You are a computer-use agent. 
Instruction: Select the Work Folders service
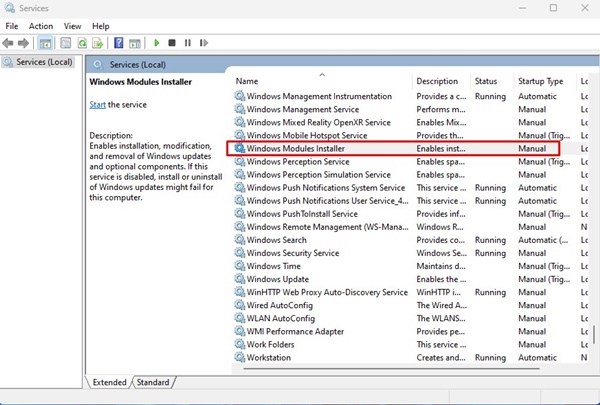click(409, 345)
